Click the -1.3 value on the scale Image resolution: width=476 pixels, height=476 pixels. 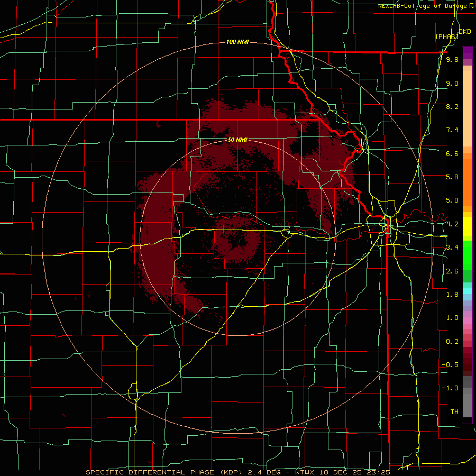pos(451,388)
